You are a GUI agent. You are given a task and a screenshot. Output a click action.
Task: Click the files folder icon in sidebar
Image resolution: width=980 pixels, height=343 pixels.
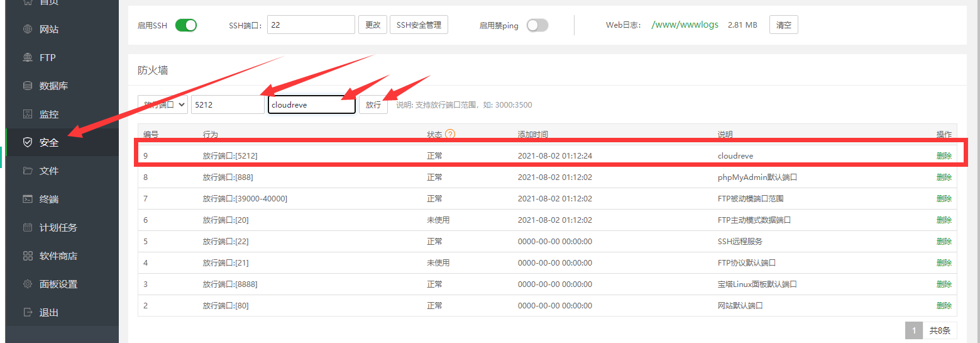28,171
